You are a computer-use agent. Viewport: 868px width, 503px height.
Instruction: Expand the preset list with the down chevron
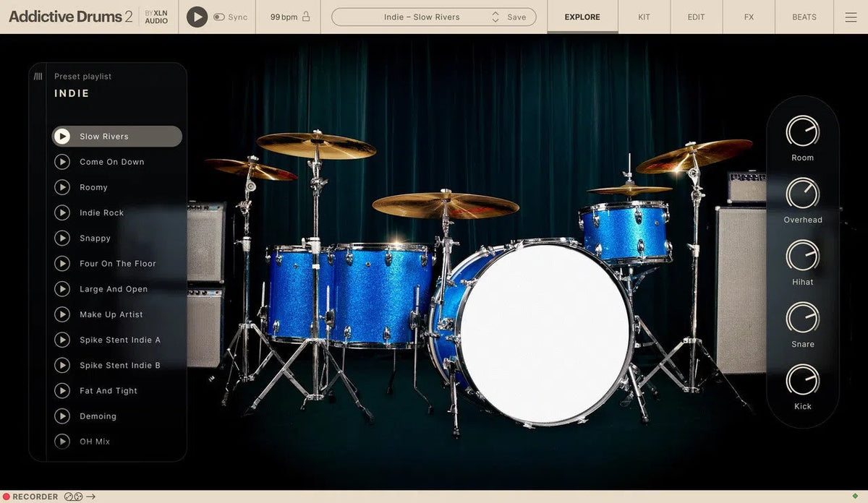(495, 21)
